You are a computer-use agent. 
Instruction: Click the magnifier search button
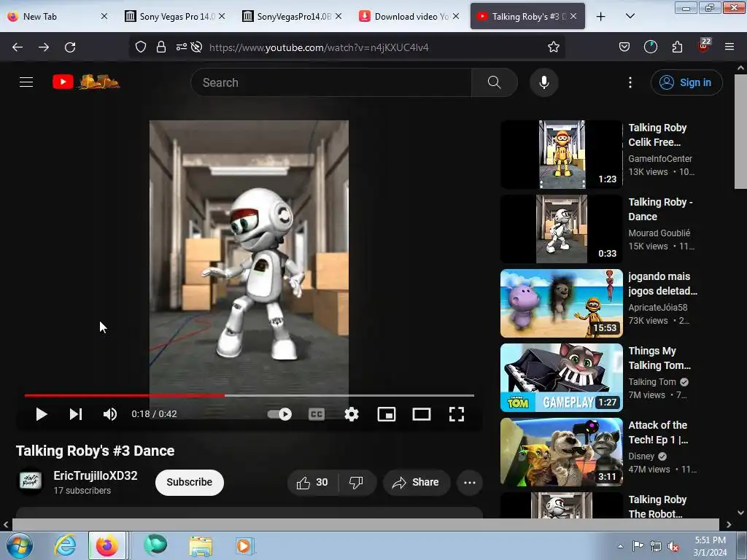click(495, 82)
